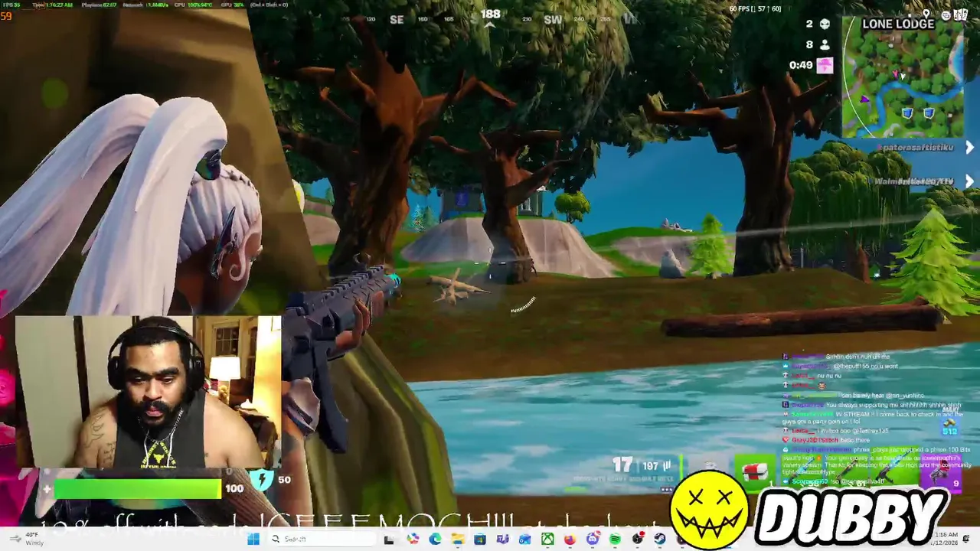
Task: Select the purple weapon slot with 9 ammo
Action: 939,474
